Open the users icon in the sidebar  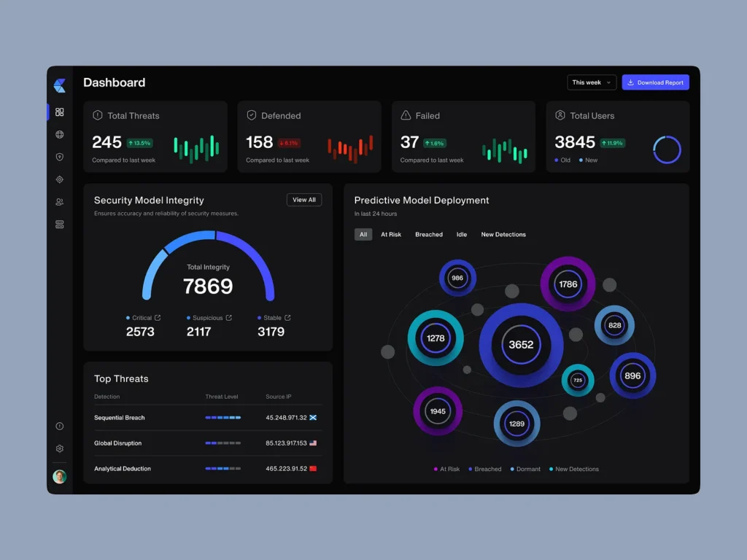pyautogui.click(x=60, y=202)
